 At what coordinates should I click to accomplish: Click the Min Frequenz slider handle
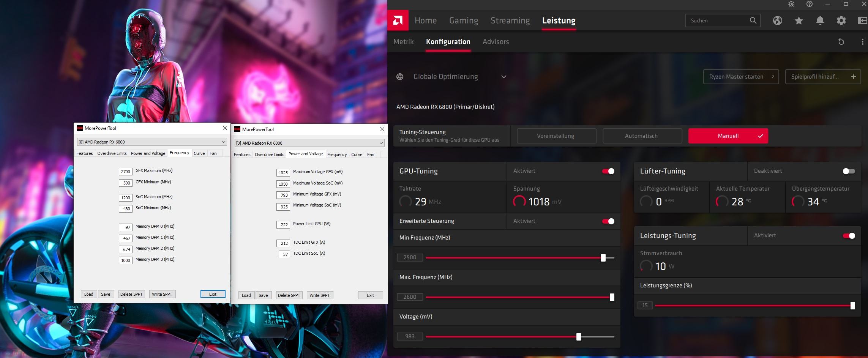603,258
